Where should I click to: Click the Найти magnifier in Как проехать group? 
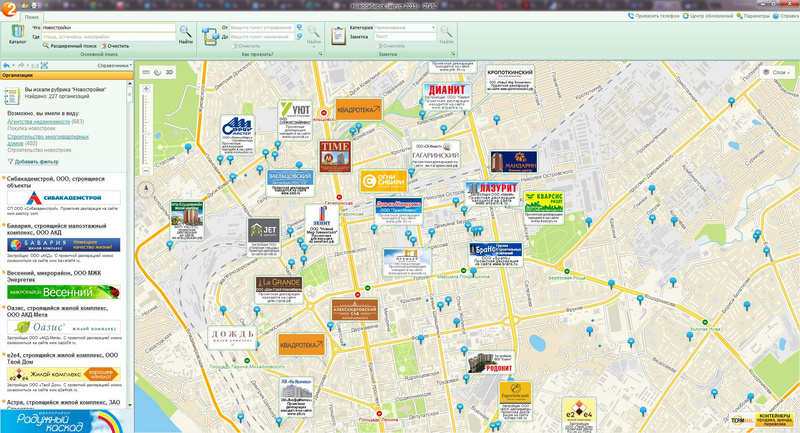coord(313,32)
